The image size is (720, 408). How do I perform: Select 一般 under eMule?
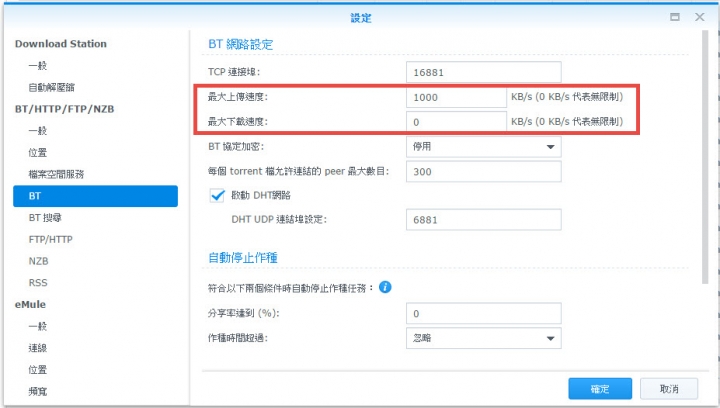[x=38, y=326]
